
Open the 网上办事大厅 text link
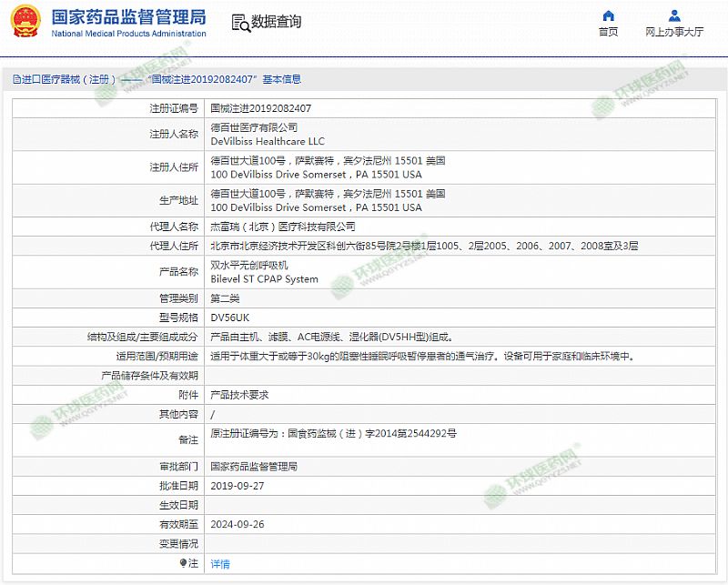point(674,32)
